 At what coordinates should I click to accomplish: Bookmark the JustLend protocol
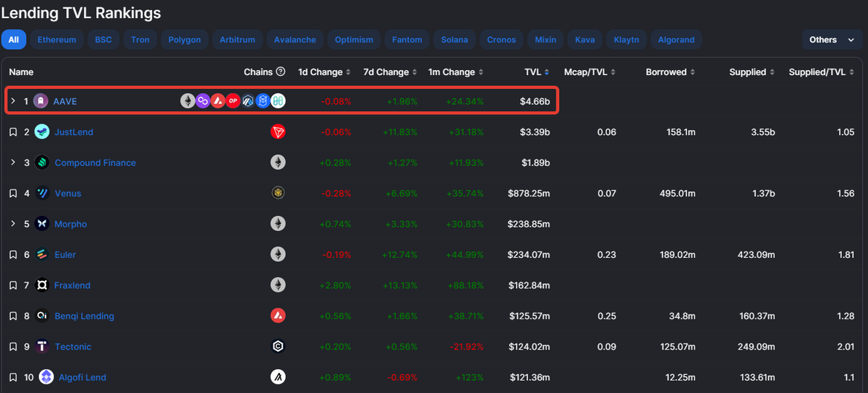pyautogui.click(x=13, y=132)
